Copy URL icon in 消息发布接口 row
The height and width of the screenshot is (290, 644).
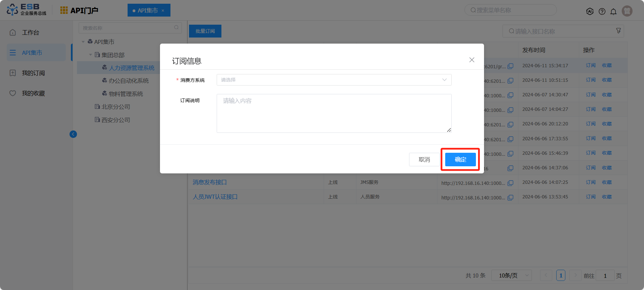(x=510, y=183)
